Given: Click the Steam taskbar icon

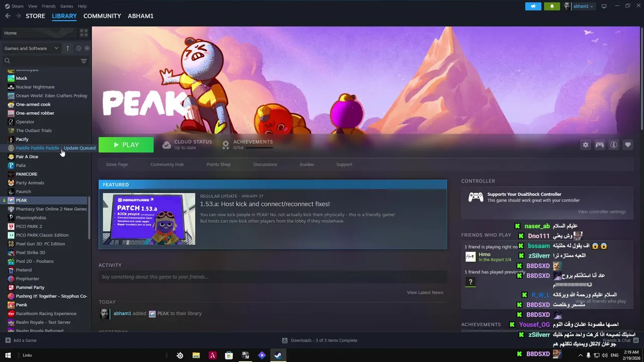Looking at the screenshot, I should 278,355.
